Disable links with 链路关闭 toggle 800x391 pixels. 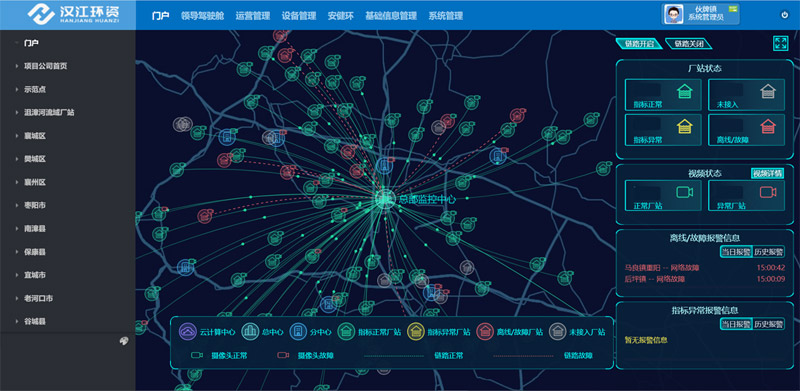pos(689,44)
